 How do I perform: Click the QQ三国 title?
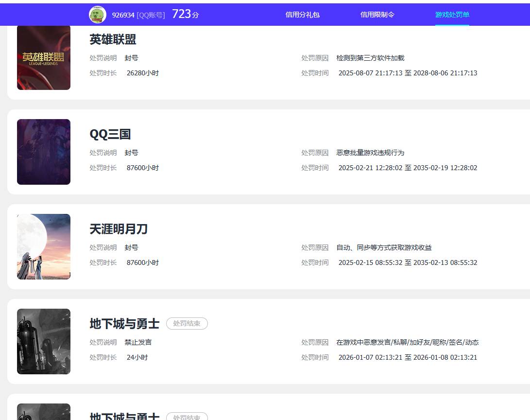110,134
